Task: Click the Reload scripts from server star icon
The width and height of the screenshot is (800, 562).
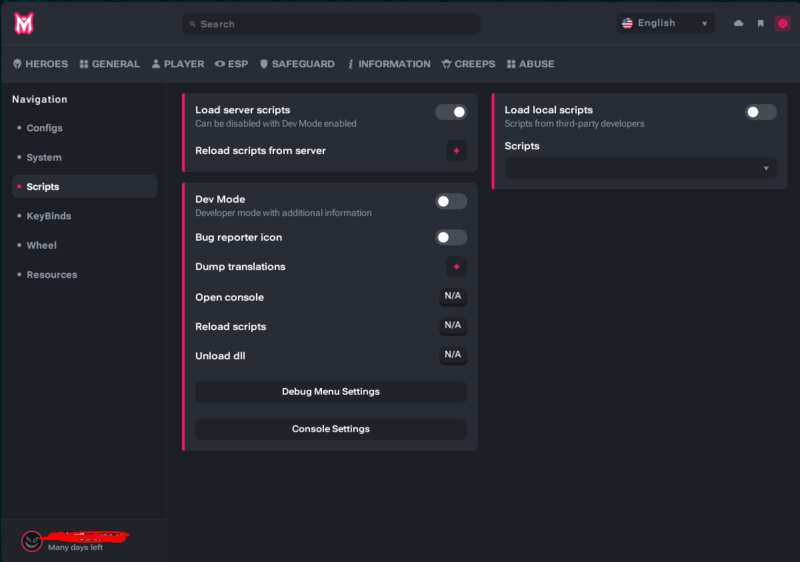Action: 456,151
